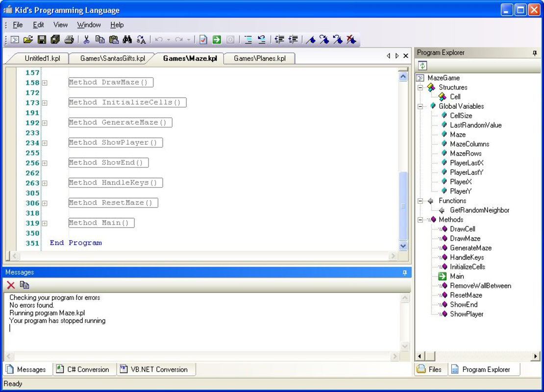Clear messages with the red X icon
The width and height of the screenshot is (544, 392).
click(11, 285)
